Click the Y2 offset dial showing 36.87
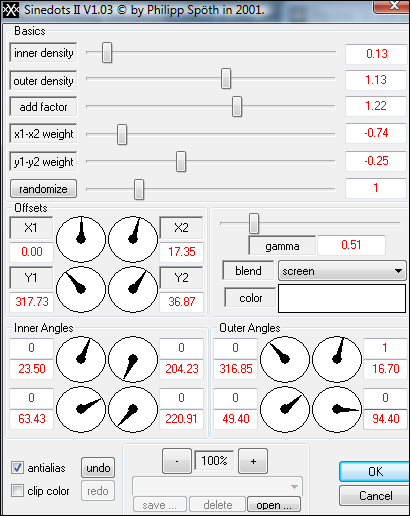 (x=133, y=289)
